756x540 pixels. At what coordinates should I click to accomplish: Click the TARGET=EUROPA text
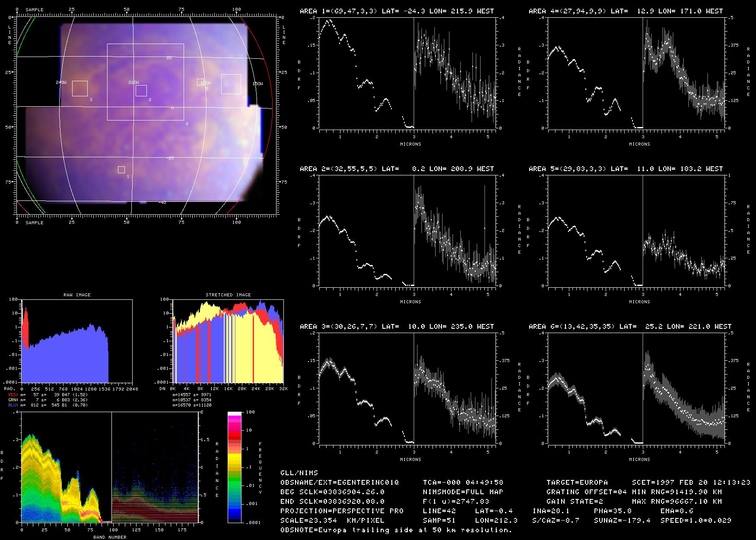(x=577, y=483)
